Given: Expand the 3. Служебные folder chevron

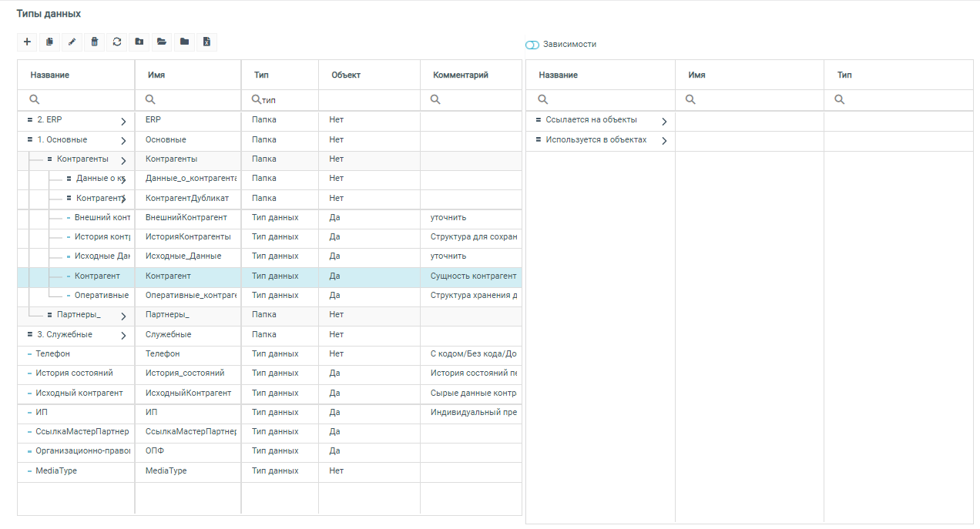Looking at the screenshot, I should pos(123,336).
